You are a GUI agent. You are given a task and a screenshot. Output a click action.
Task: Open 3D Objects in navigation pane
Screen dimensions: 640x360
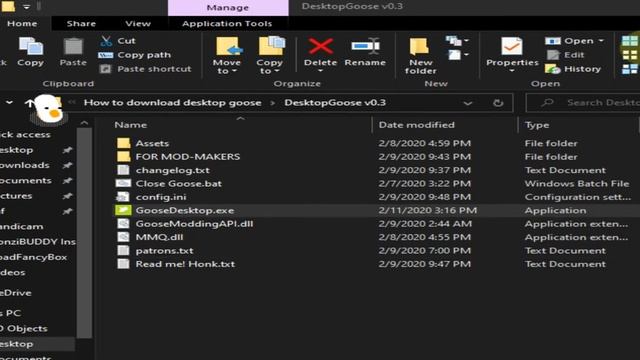tap(24, 329)
